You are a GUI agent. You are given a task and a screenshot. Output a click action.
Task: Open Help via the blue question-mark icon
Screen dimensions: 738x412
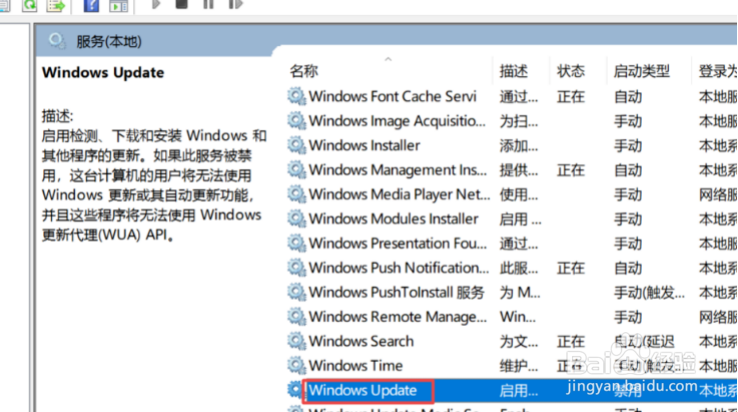91,5
